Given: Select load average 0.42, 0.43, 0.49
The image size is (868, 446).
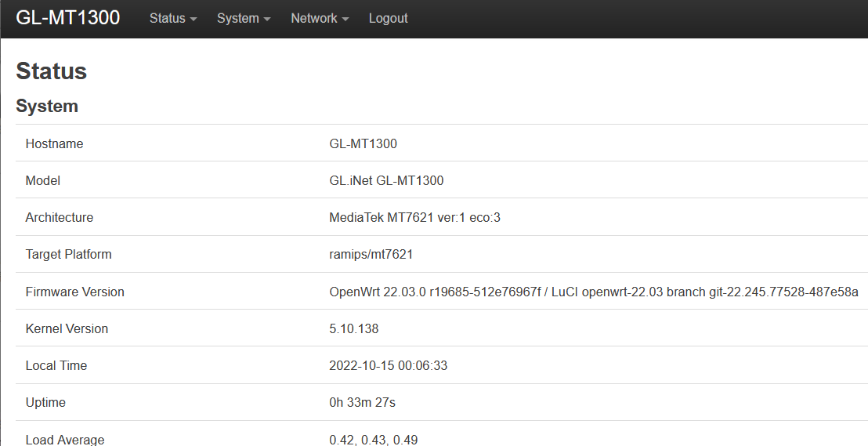Looking at the screenshot, I should click(x=374, y=440).
